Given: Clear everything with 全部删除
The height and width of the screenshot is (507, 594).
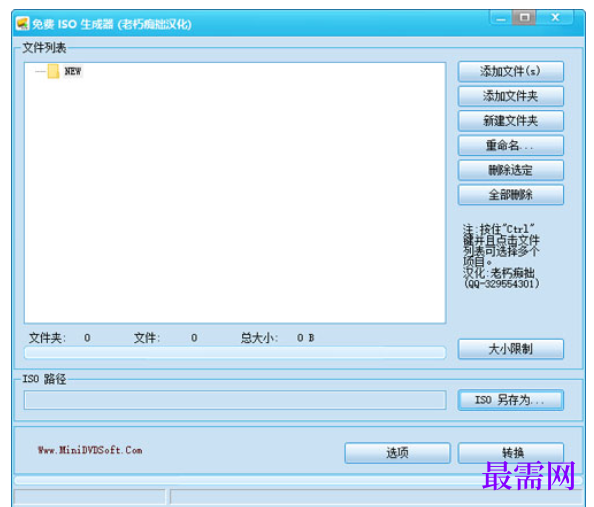Looking at the screenshot, I should tap(510, 195).
